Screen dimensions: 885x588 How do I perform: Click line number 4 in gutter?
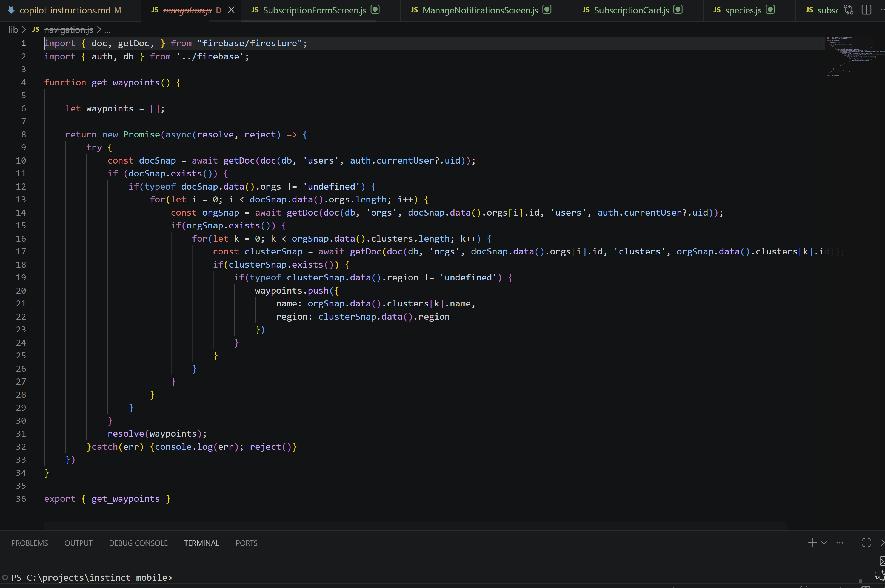pyautogui.click(x=24, y=82)
